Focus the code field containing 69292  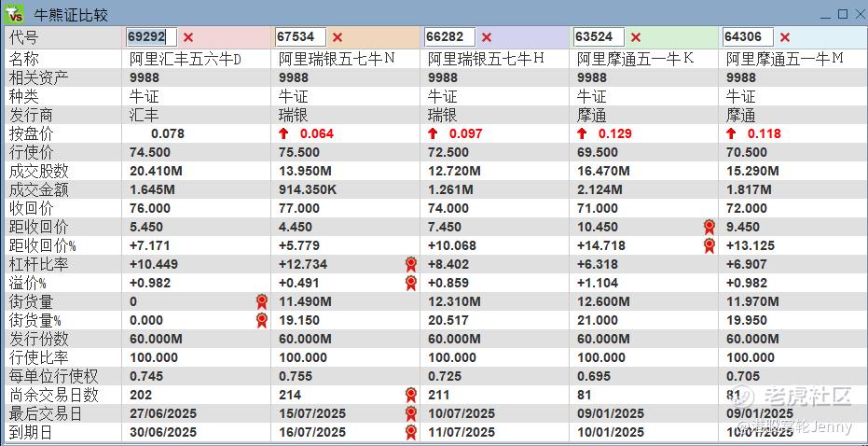(x=152, y=37)
